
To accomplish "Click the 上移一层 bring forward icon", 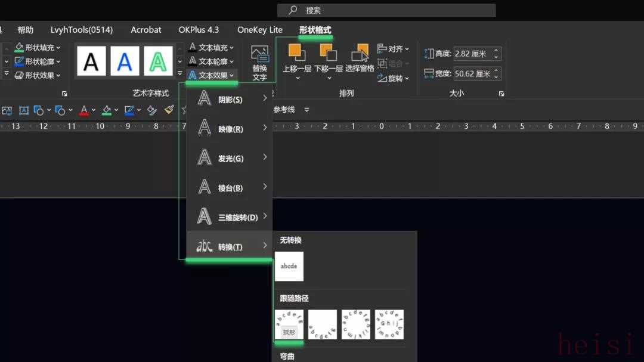I will click(297, 58).
